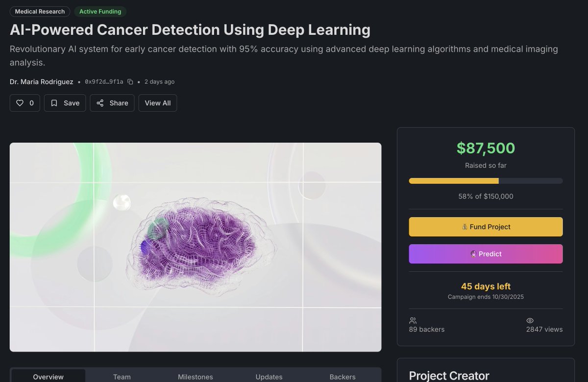
Task: Click the 2 days ago timestamp
Action: click(x=159, y=82)
